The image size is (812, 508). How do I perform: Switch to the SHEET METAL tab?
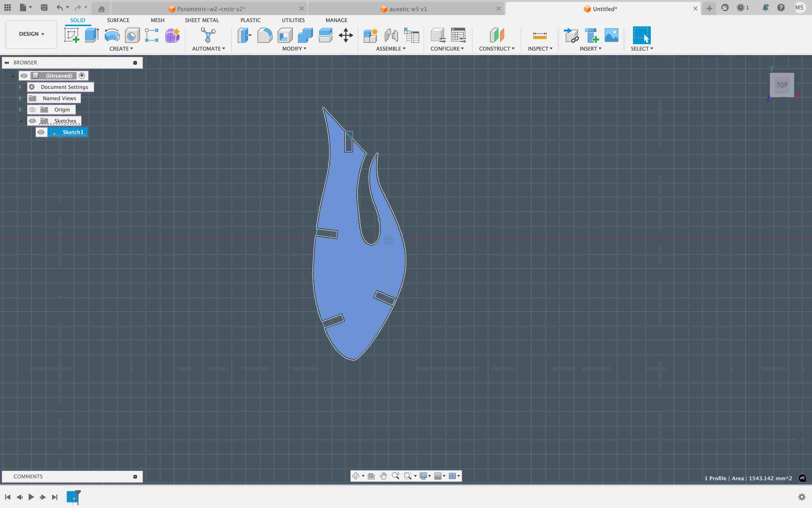pyautogui.click(x=202, y=20)
